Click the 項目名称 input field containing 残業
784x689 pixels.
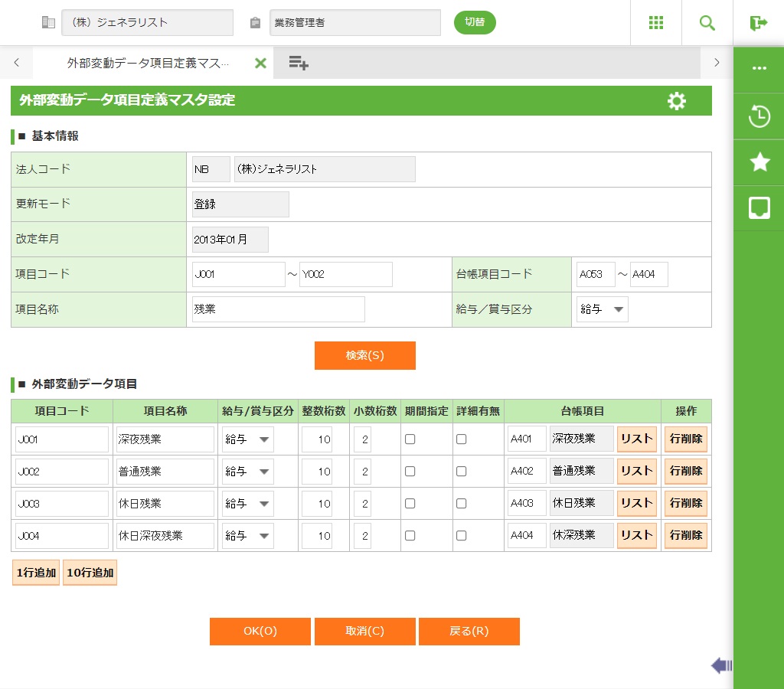point(278,309)
